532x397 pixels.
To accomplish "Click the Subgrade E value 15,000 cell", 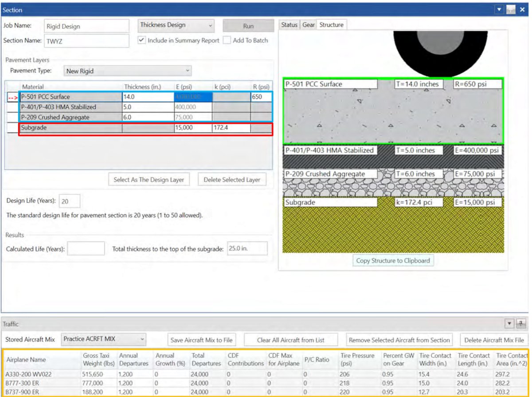I will (x=193, y=128).
